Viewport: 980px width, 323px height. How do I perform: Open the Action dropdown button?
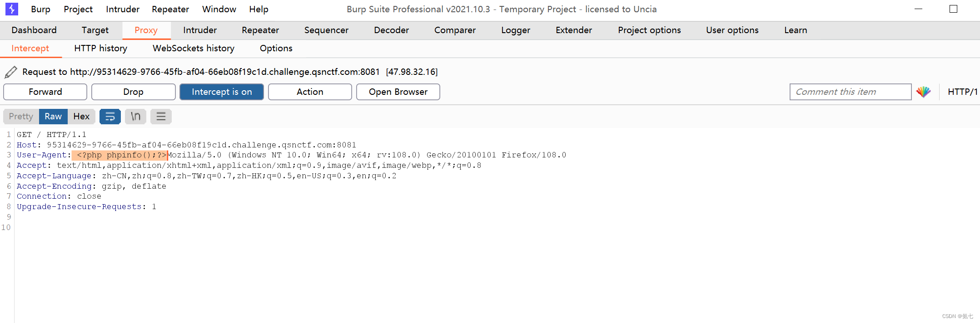310,92
